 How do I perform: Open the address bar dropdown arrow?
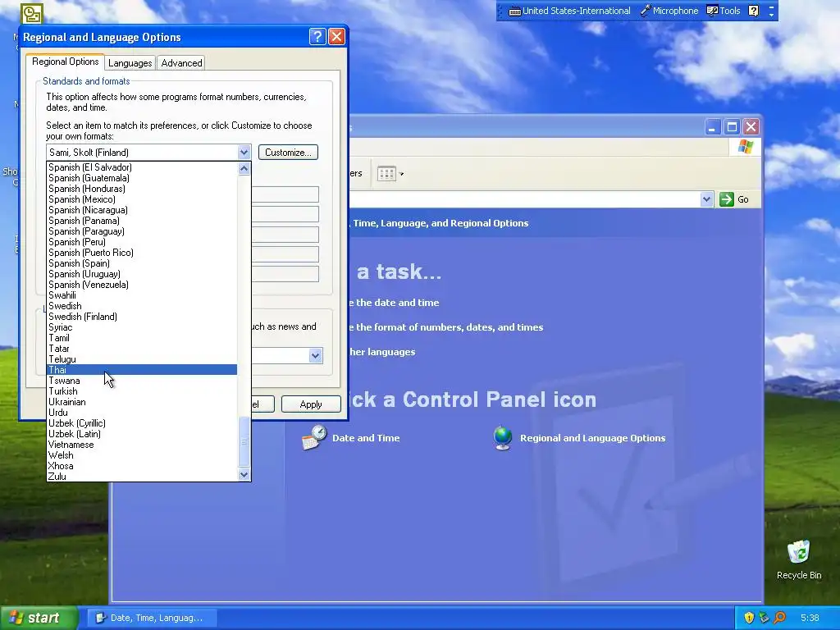coord(706,199)
